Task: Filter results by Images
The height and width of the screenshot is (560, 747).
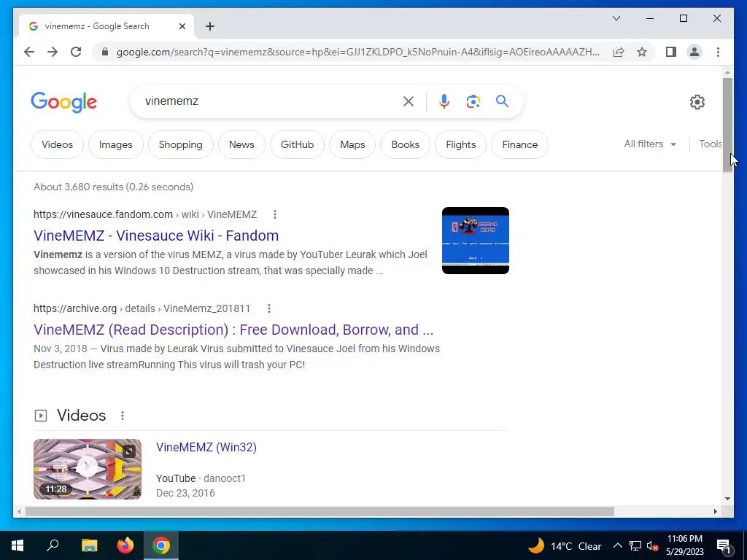Action: pos(116,144)
